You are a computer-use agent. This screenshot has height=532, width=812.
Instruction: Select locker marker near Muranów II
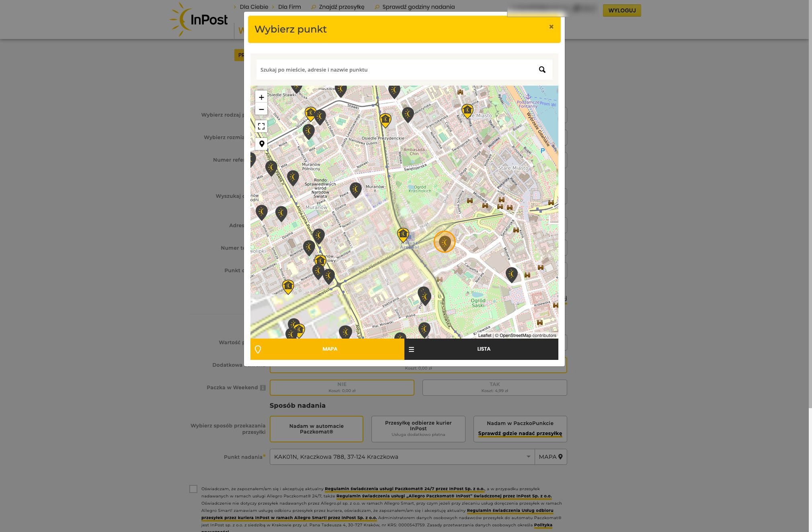(x=355, y=190)
